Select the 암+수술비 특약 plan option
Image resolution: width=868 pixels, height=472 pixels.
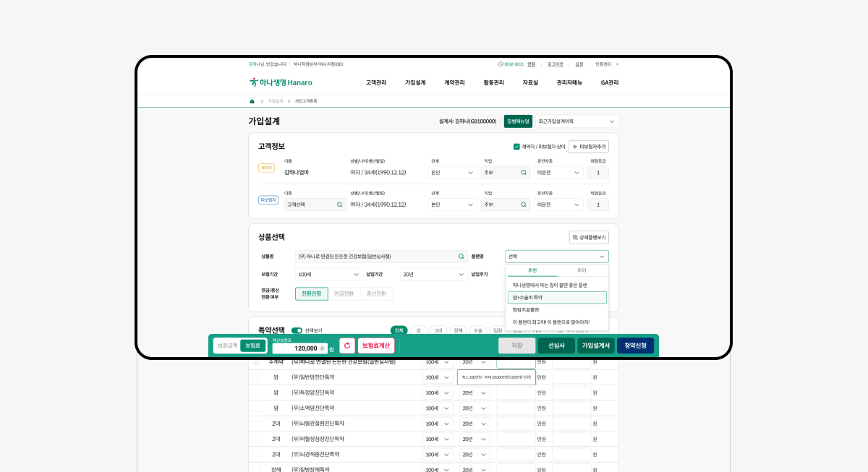(x=557, y=297)
